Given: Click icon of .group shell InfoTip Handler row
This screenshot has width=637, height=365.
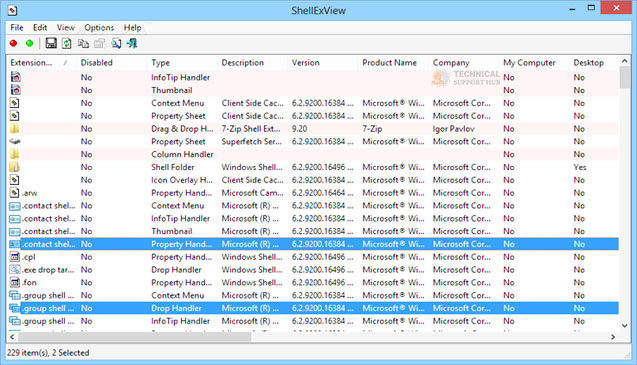Looking at the screenshot, I should coord(15,321).
